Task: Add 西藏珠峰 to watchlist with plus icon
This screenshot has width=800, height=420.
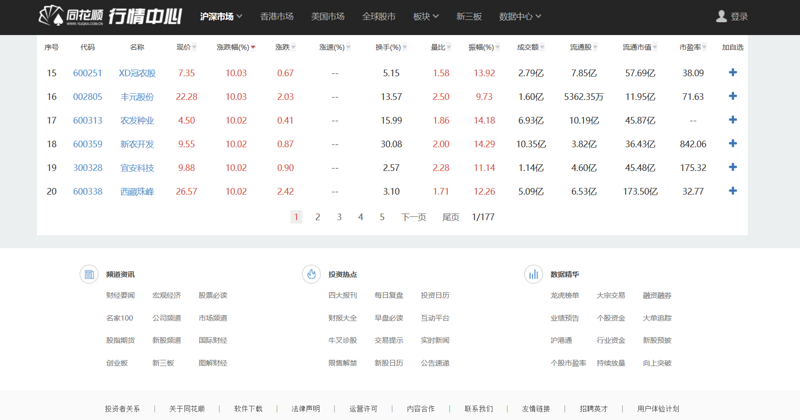Action: (733, 191)
